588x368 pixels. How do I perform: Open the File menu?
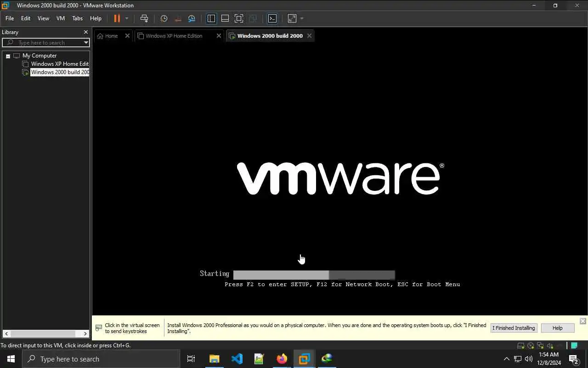[x=10, y=18]
